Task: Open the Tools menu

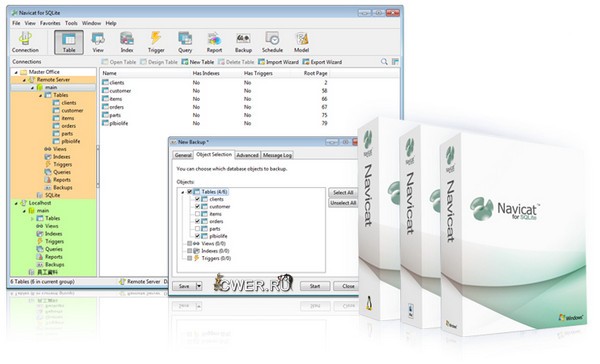Action: [x=71, y=23]
